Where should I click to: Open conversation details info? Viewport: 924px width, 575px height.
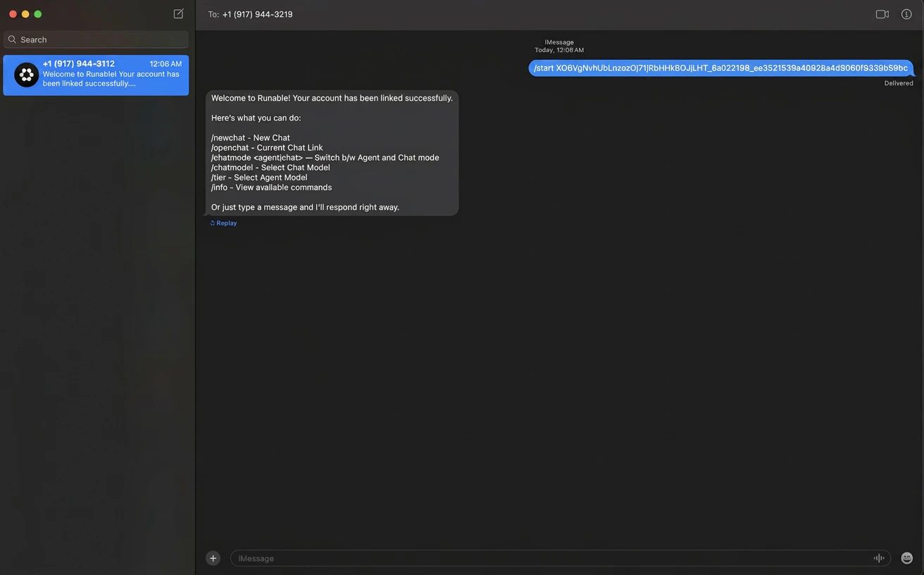tap(906, 14)
